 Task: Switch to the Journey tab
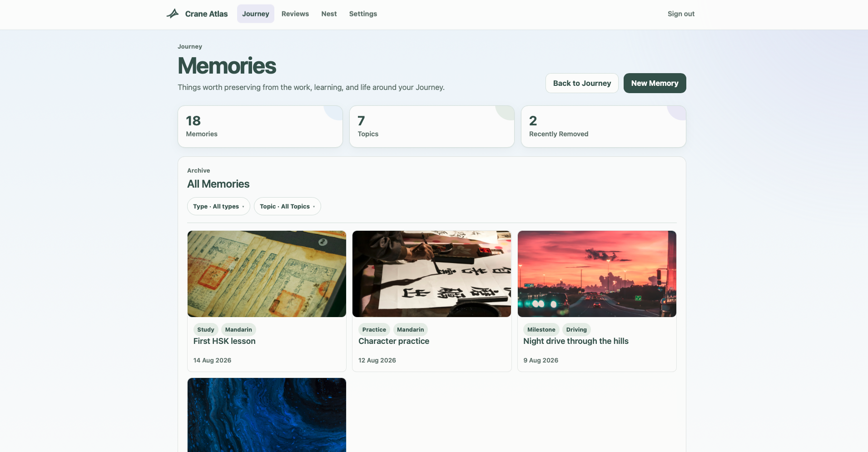tap(256, 14)
